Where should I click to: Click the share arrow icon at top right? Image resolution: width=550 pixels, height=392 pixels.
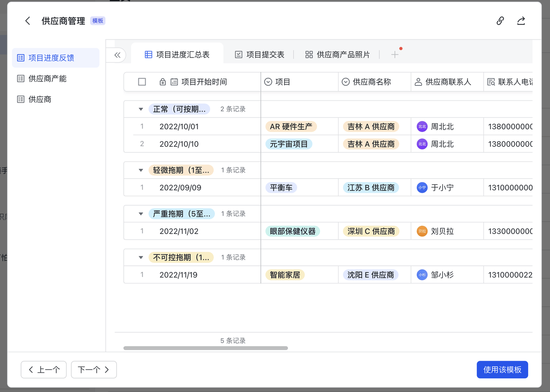click(521, 21)
